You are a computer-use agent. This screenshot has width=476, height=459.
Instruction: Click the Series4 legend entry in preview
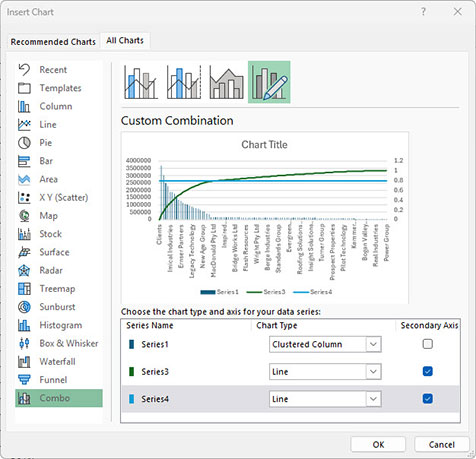[313, 292]
